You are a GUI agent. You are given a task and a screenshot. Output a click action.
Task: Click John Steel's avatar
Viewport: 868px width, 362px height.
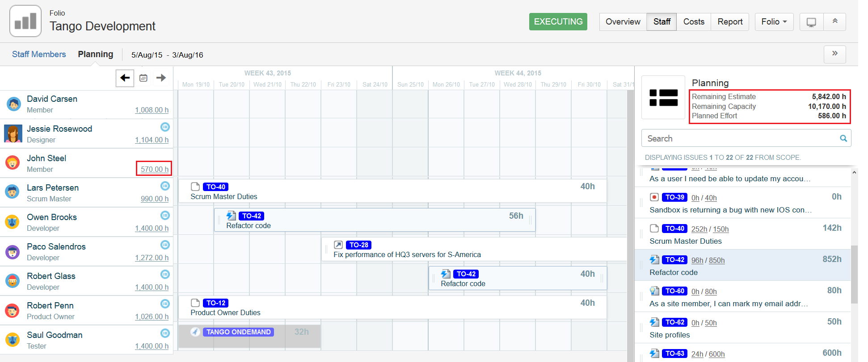point(13,163)
